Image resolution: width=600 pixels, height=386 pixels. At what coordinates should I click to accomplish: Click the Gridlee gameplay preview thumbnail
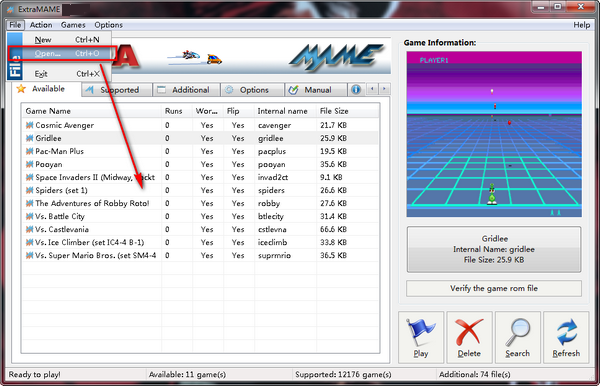[x=494, y=134]
